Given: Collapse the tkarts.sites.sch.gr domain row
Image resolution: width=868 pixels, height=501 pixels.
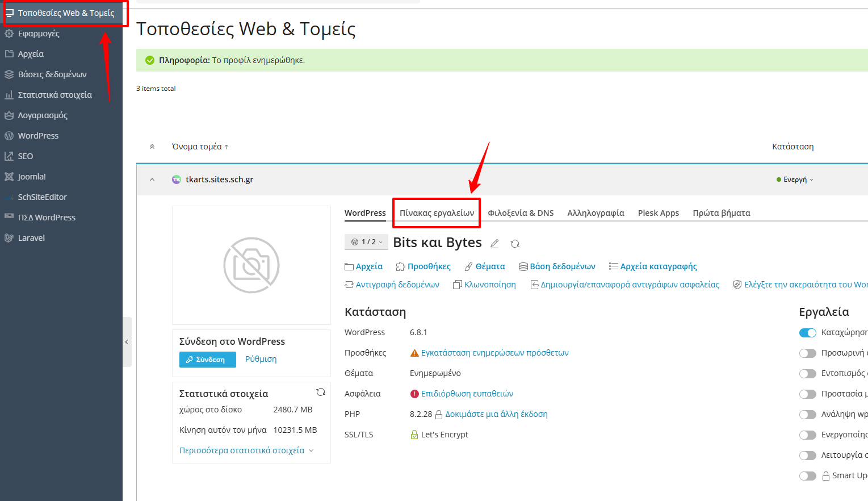Looking at the screenshot, I should pos(152,179).
